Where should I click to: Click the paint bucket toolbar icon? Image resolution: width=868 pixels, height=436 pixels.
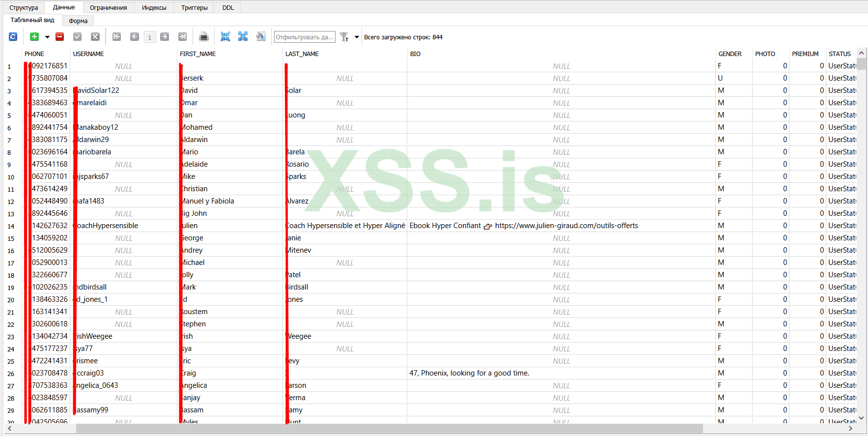coord(261,37)
